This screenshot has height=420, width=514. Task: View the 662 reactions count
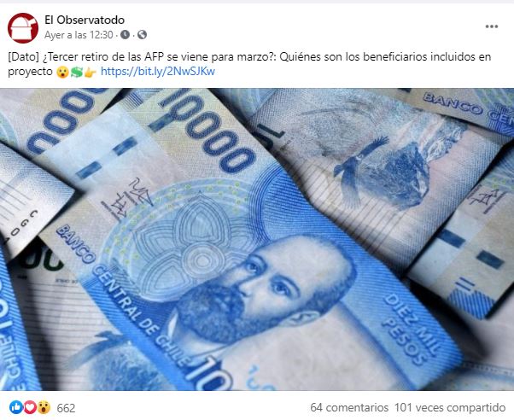point(66,408)
